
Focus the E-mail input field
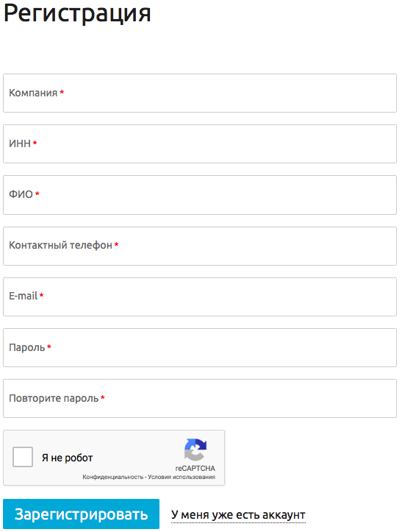[200, 297]
